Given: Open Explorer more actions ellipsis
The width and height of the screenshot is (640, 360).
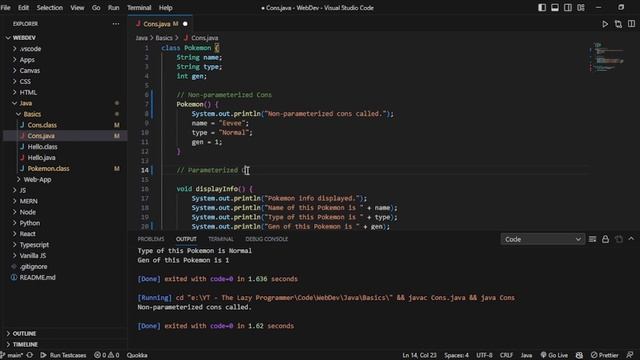Looking at the screenshot, I should [116, 24].
